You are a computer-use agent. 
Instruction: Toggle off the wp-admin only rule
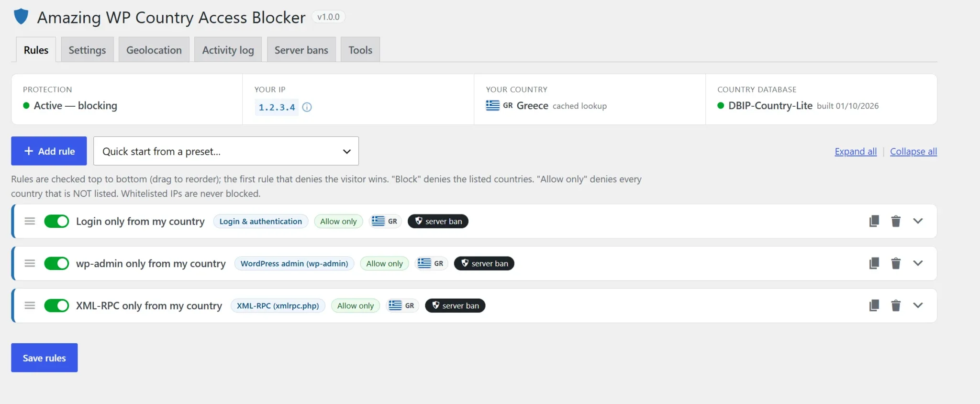(x=56, y=263)
